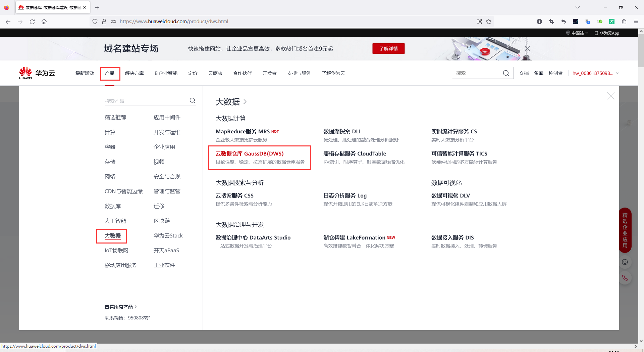Open the Firefox hamburger menu
Screen dimensions: 644x352
[636, 21]
